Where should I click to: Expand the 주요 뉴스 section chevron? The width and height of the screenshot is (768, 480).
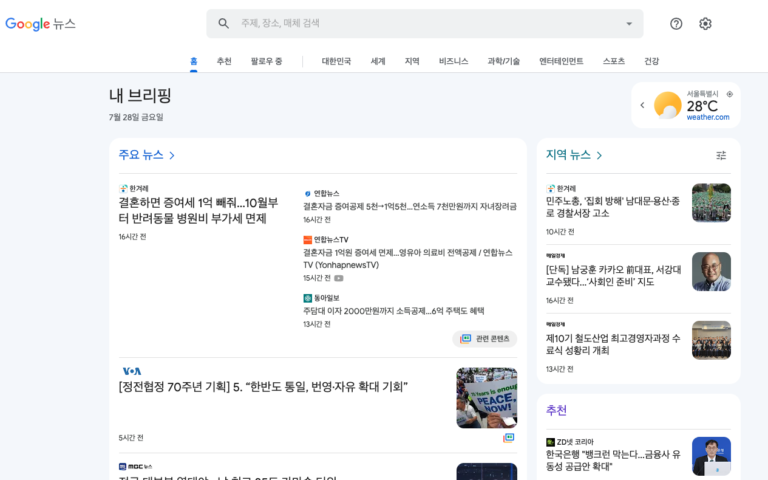pyautogui.click(x=172, y=155)
